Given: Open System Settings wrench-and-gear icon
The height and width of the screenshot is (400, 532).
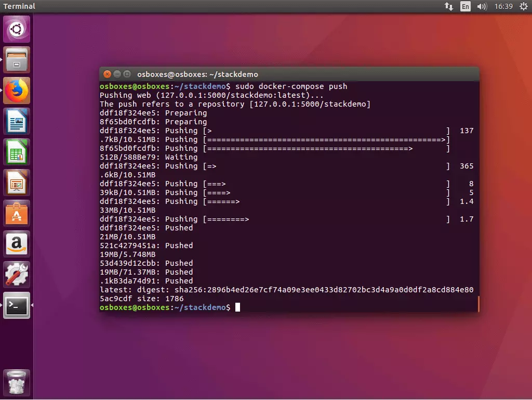Looking at the screenshot, I should (x=17, y=275).
